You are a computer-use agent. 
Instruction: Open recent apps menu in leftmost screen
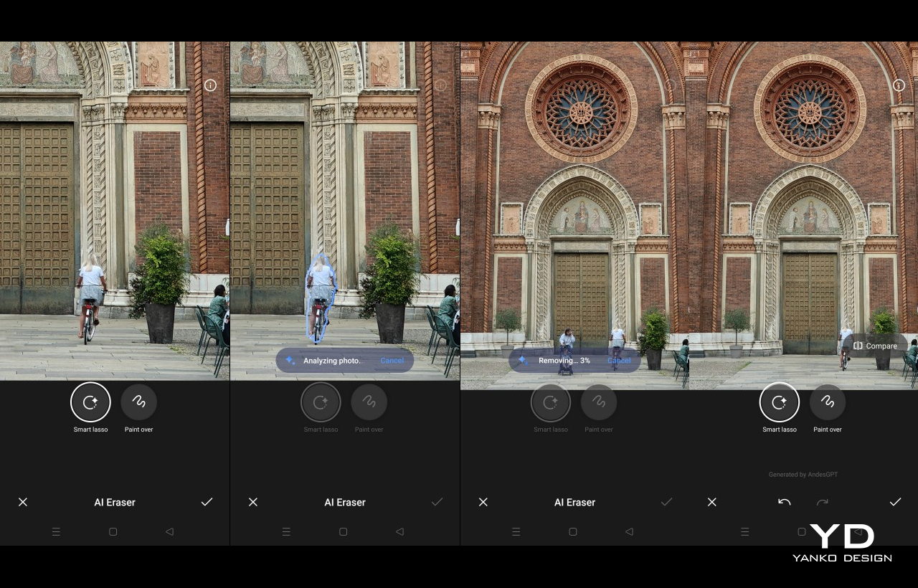[x=56, y=532]
